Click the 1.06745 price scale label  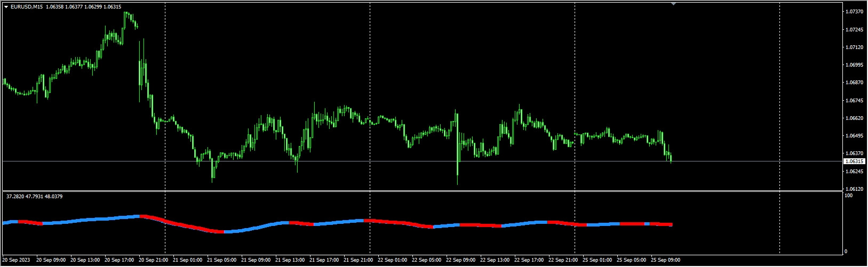pos(855,100)
